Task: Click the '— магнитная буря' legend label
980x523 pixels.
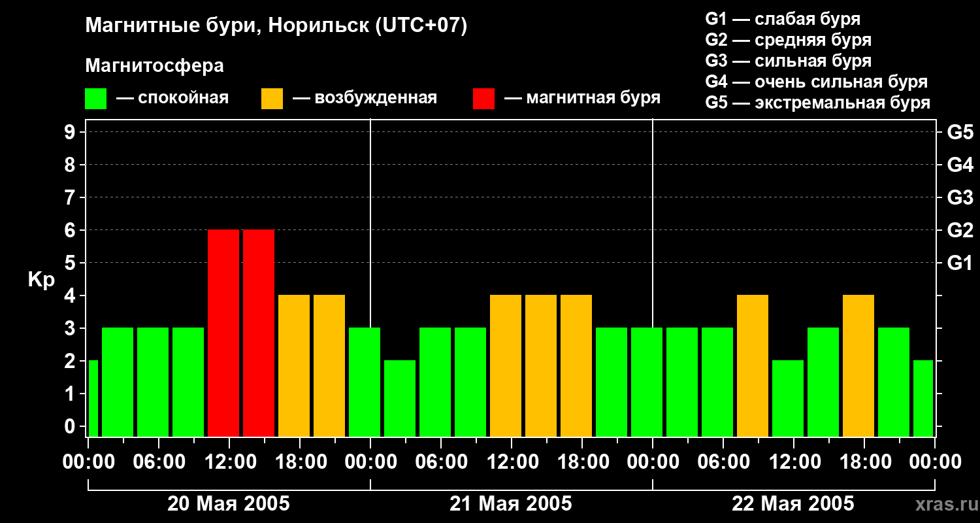Action: click(x=582, y=98)
